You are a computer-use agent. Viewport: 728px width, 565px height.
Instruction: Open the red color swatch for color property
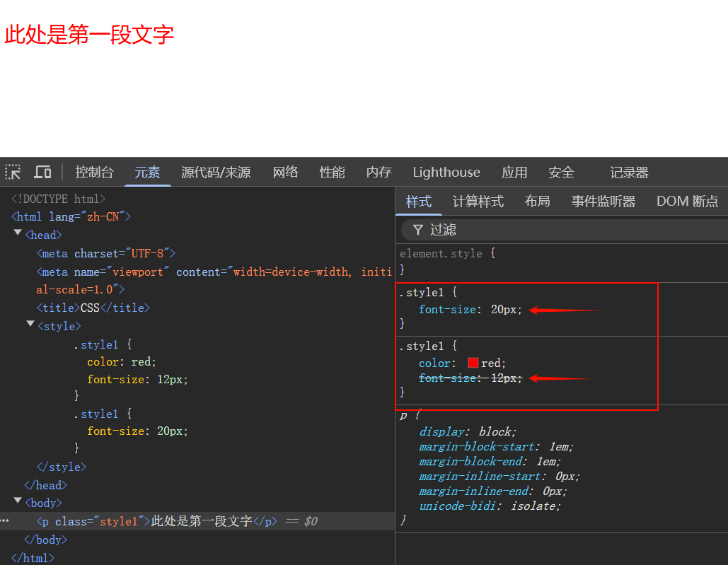click(x=473, y=363)
